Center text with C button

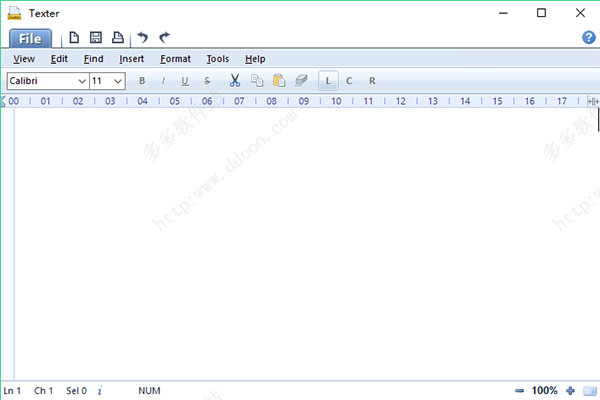349,81
